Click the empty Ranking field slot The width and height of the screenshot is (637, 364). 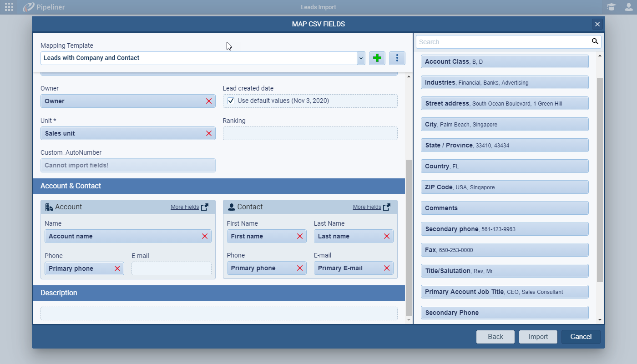pyautogui.click(x=310, y=133)
